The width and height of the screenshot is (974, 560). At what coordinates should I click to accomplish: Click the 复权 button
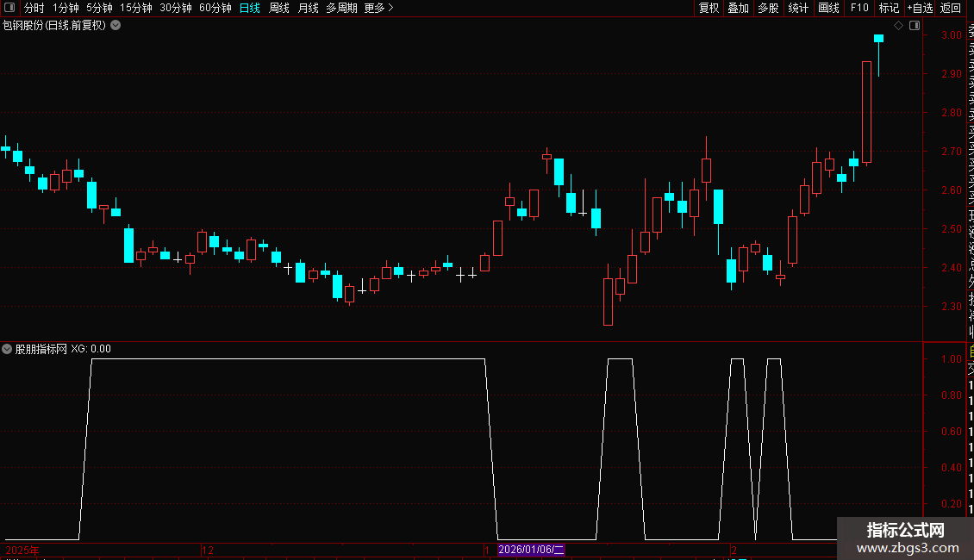point(709,8)
